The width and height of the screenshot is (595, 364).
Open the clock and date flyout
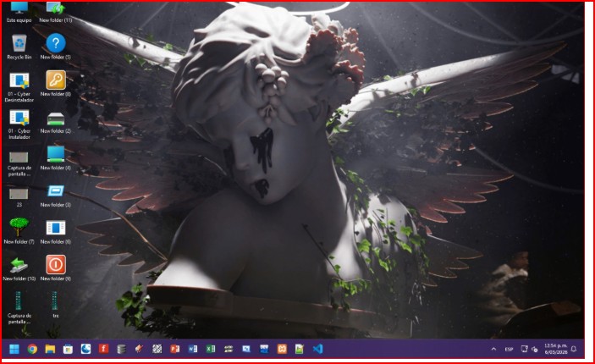click(x=555, y=349)
